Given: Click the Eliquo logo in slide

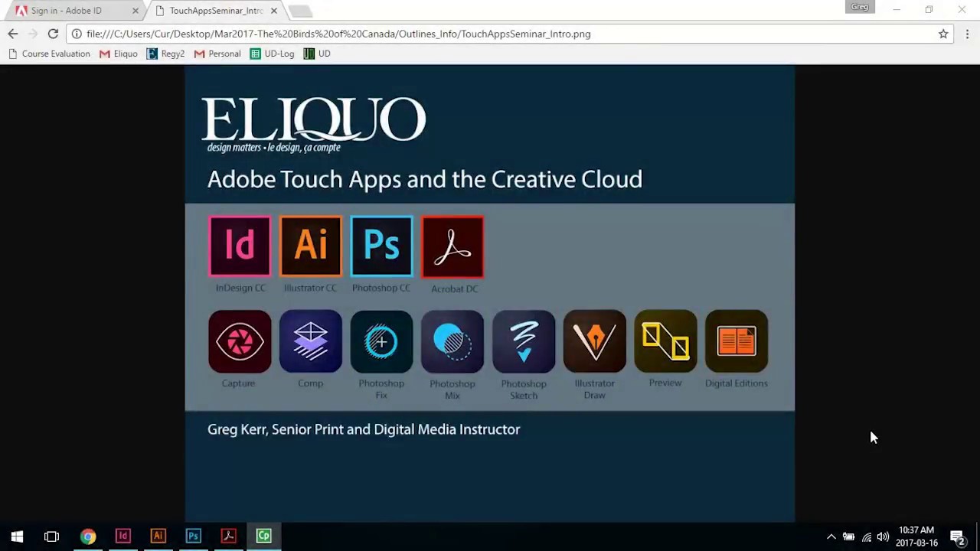Looking at the screenshot, I should pyautogui.click(x=314, y=124).
